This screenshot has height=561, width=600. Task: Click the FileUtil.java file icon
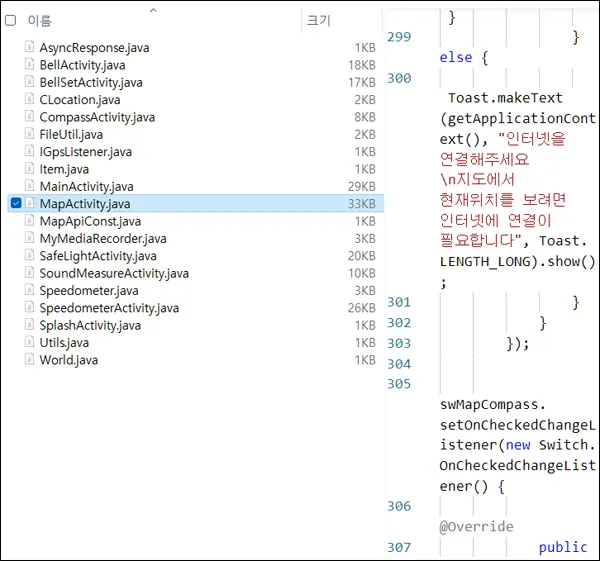(29, 133)
